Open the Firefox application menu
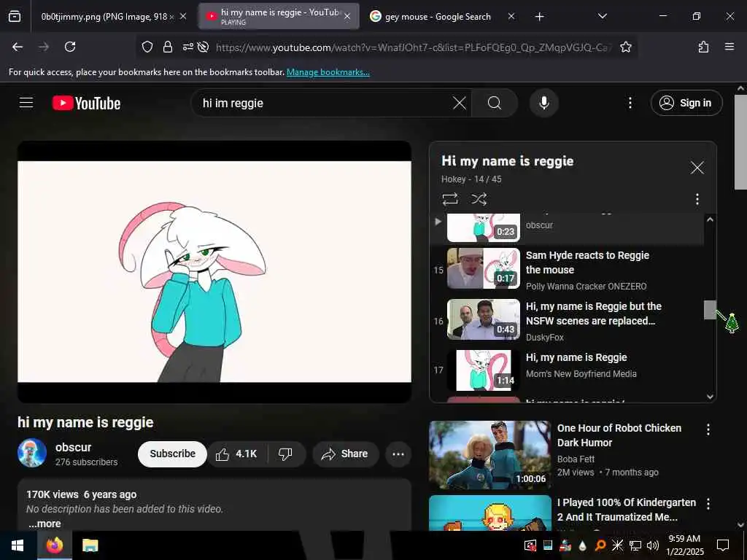Viewport: 747px width, 560px height. tap(729, 47)
